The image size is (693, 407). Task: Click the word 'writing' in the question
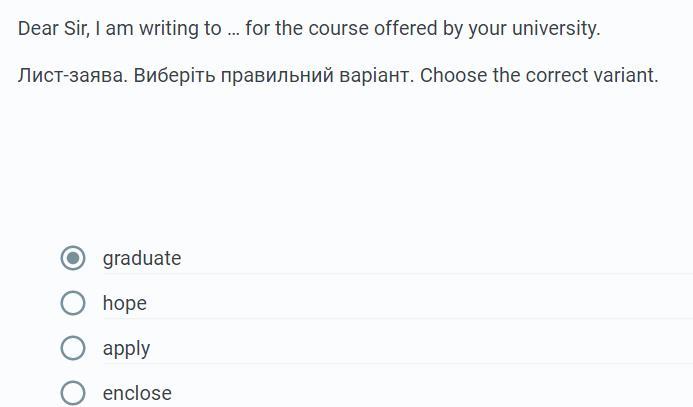pos(167,28)
